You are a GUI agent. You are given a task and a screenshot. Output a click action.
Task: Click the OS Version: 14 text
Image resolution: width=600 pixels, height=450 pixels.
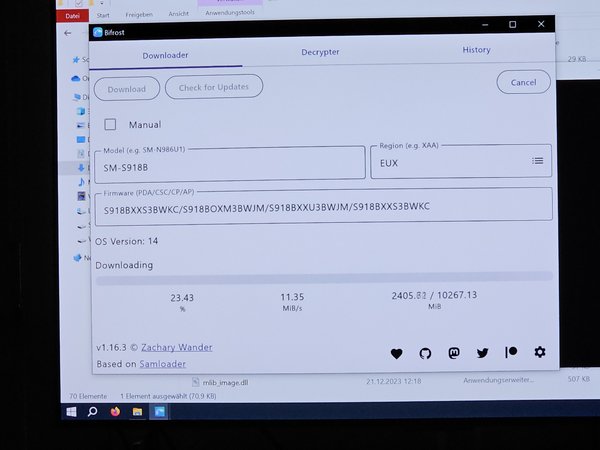126,241
